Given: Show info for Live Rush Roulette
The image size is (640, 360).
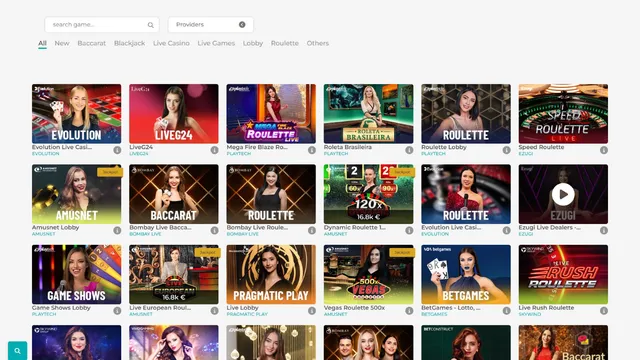Looking at the screenshot, I should coord(604,311).
